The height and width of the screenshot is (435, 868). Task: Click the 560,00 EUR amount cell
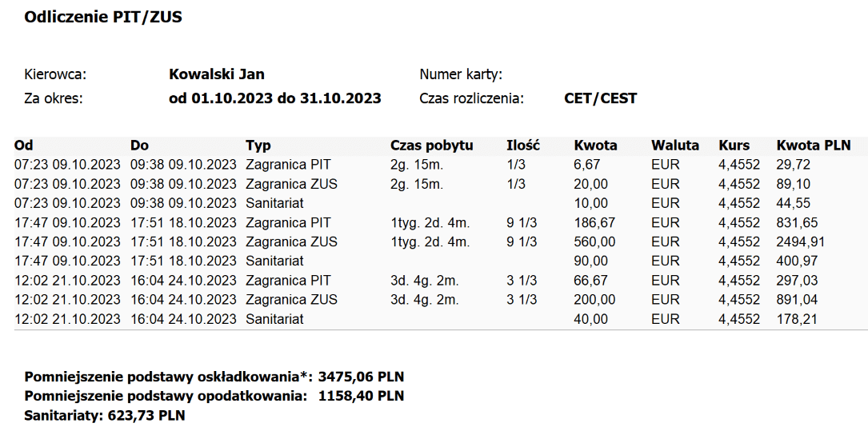(x=594, y=241)
